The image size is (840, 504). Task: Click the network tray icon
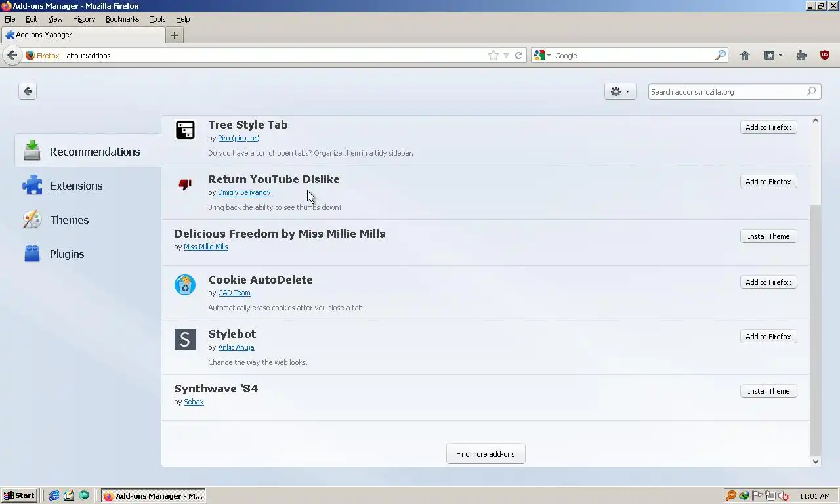pos(770,495)
